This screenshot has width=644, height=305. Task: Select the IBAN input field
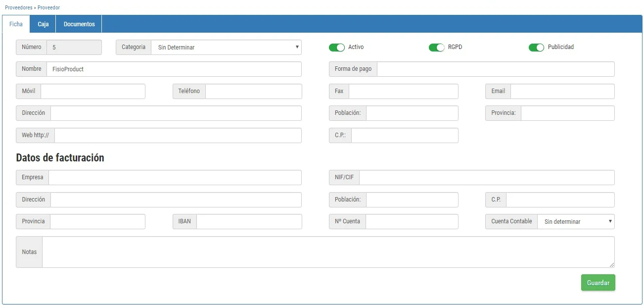click(249, 222)
